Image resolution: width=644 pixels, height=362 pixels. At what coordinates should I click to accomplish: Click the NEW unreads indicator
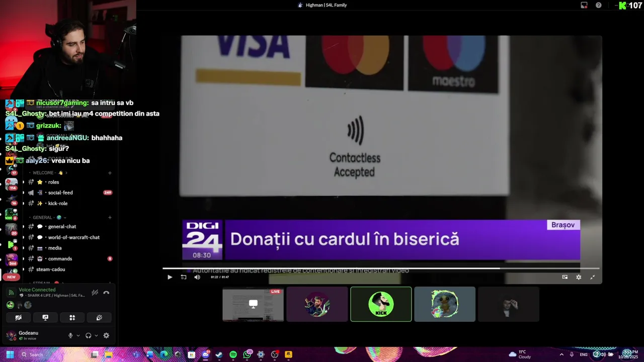[11, 277]
